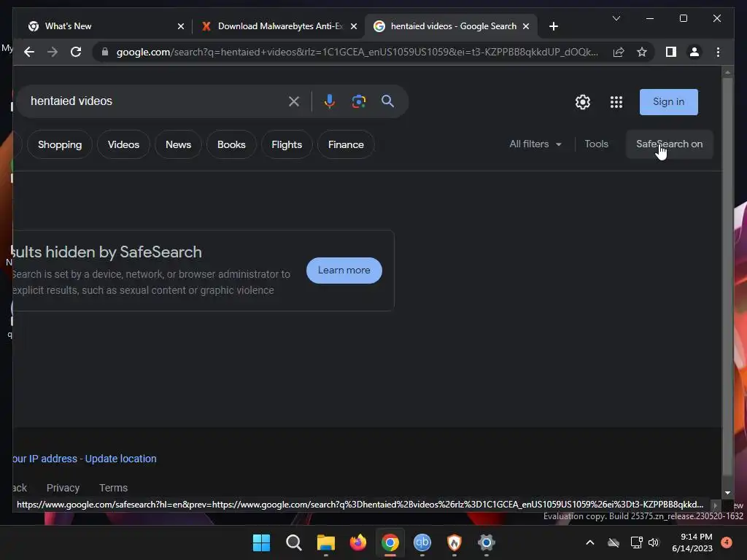
Task: Open Chrome profile icon
Action: tap(694, 52)
